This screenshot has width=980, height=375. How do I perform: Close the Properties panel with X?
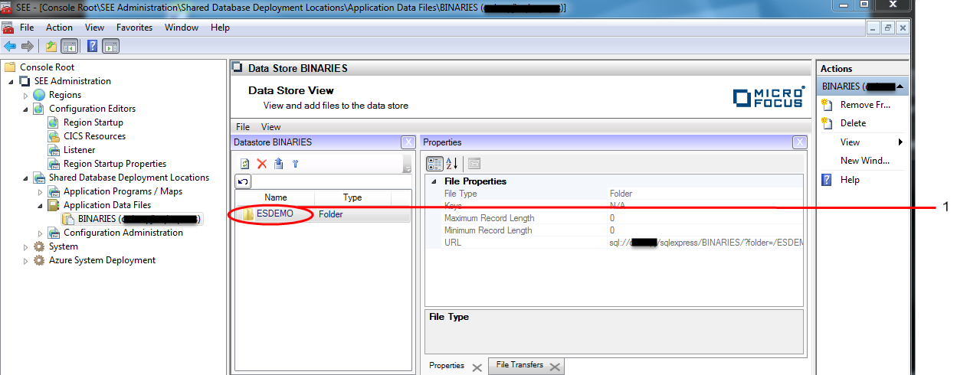click(799, 142)
